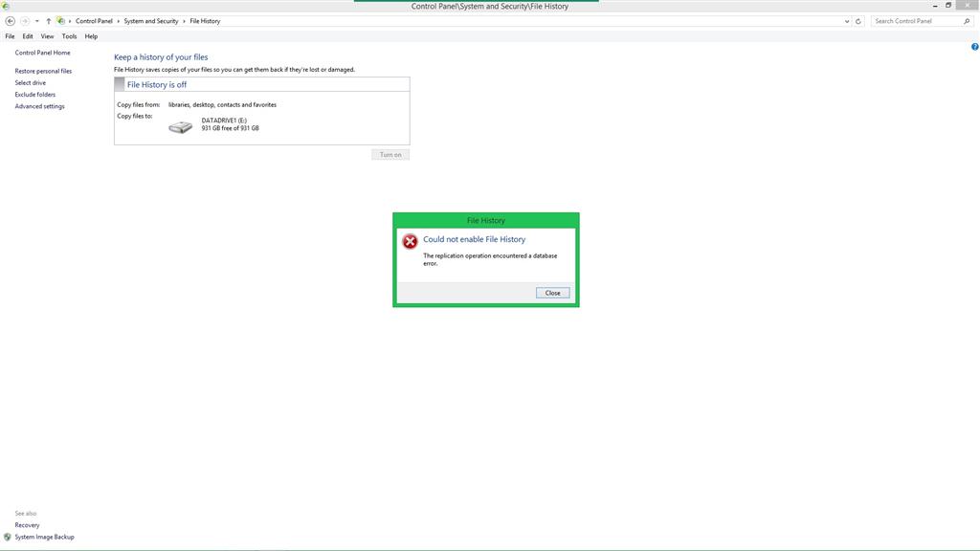The width and height of the screenshot is (980, 551).
Task: Click 'Could not enable File History' heading
Action: pyautogui.click(x=475, y=240)
